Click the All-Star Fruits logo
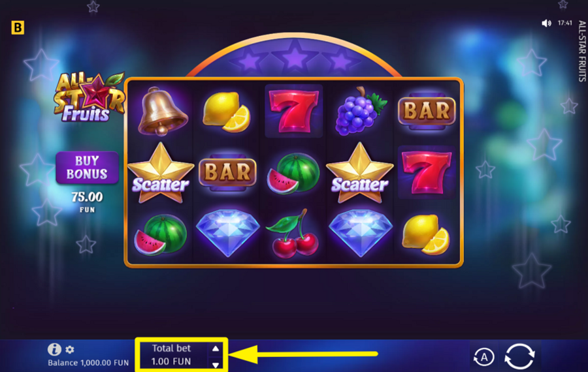 pos(88,97)
